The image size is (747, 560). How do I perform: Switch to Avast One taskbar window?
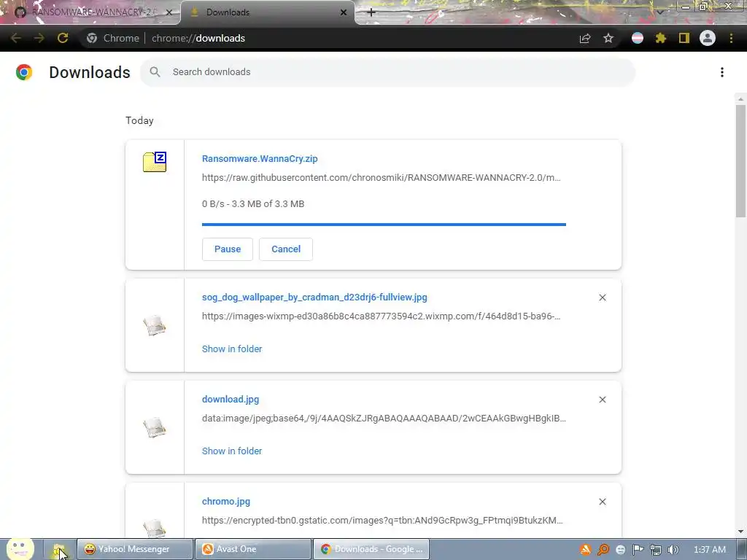[253, 549]
